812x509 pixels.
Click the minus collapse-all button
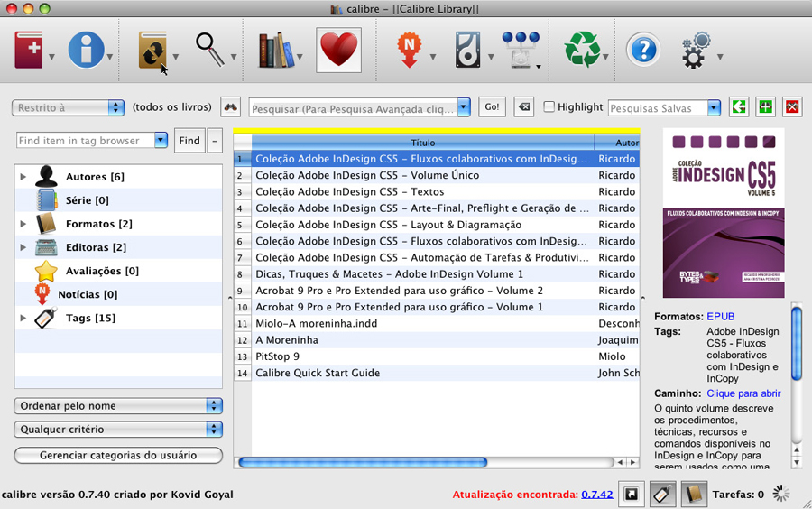coord(215,140)
